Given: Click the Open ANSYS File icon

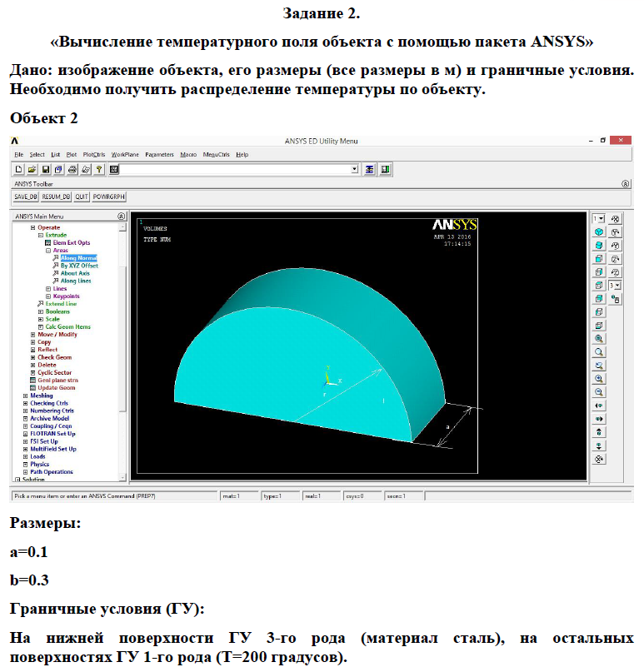Looking at the screenshot, I should point(32,169).
